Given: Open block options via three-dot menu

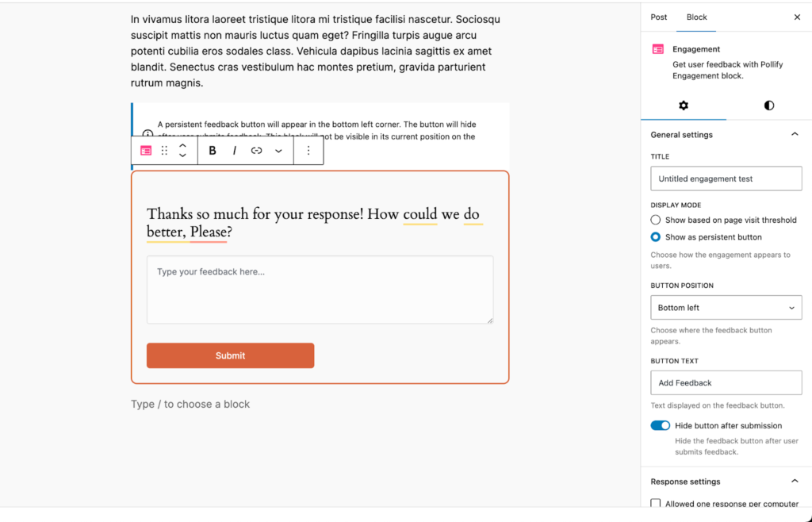Looking at the screenshot, I should [x=308, y=151].
